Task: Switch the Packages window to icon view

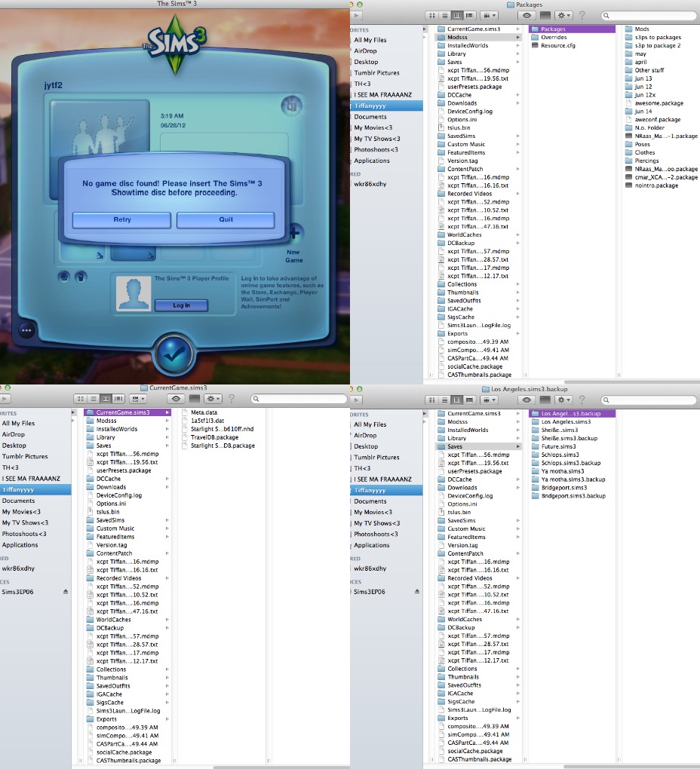Action: click(434, 15)
